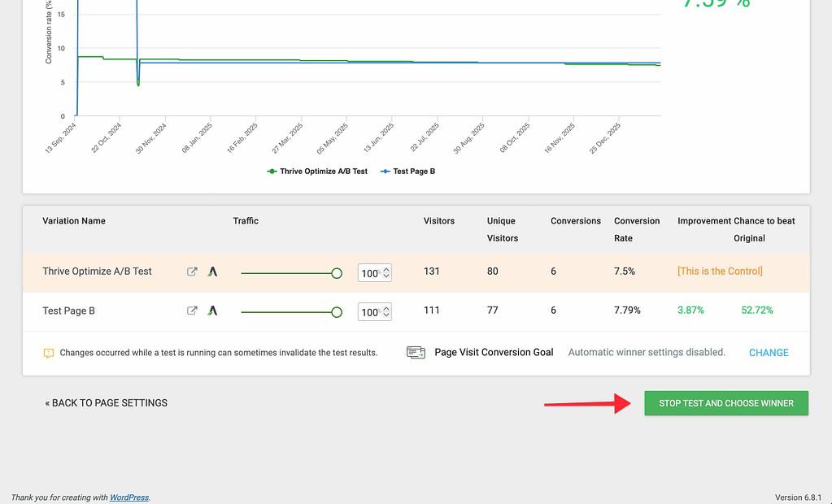
Task: Edit Test Page B with Thrive Architect icon
Action: [x=212, y=311]
